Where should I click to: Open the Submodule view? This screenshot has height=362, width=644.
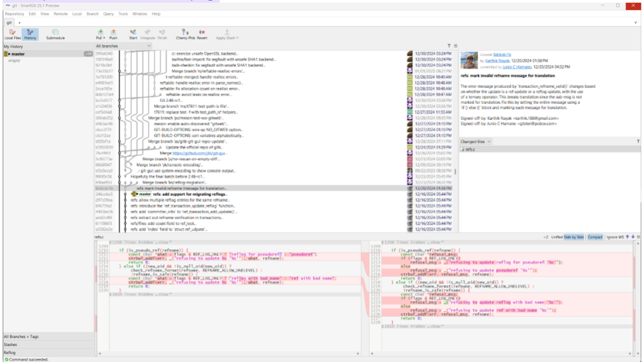tap(55, 34)
